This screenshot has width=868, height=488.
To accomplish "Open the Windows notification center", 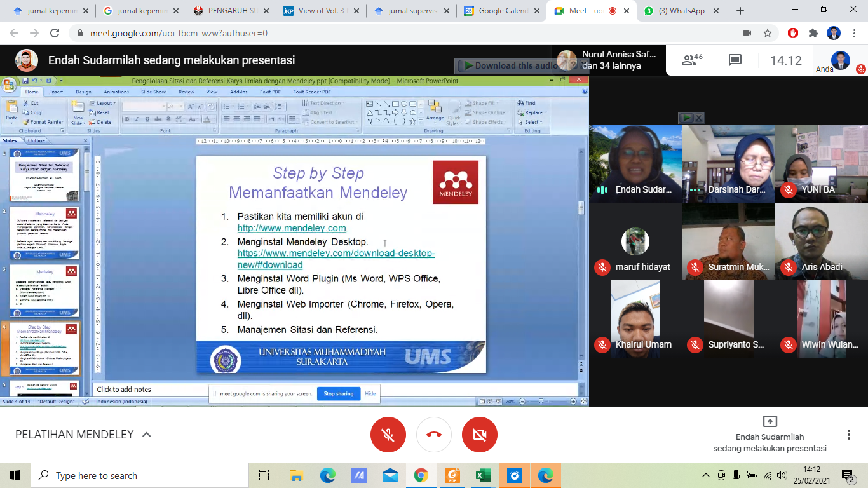I will [x=848, y=475].
